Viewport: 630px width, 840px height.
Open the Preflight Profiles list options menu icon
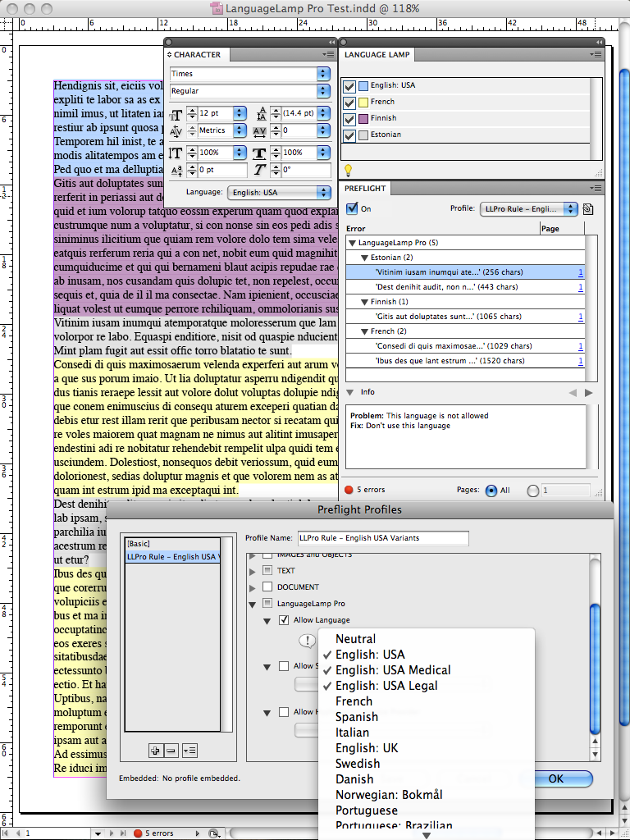(189, 750)
